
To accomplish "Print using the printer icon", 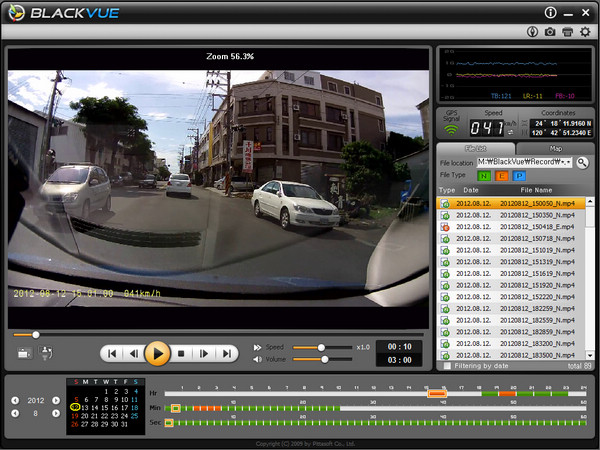I will 567,32.
